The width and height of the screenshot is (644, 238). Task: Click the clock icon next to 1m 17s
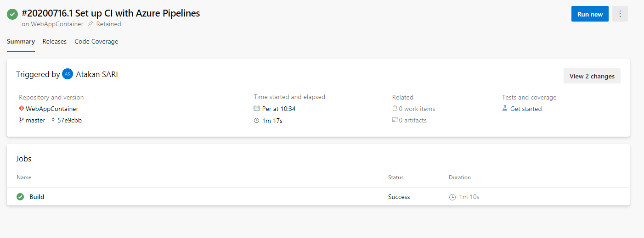click(256, 121)
